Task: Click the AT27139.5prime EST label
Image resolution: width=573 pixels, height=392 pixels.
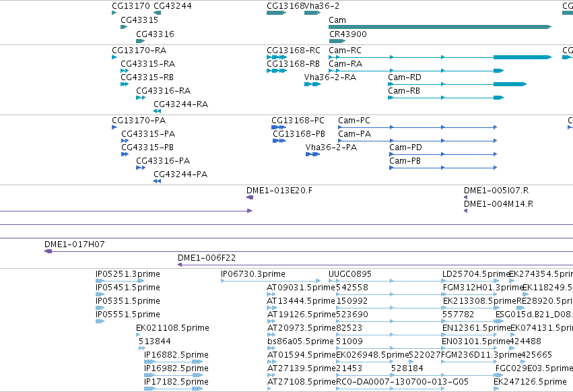Action: pyautogui.click(x=301, y=368)
